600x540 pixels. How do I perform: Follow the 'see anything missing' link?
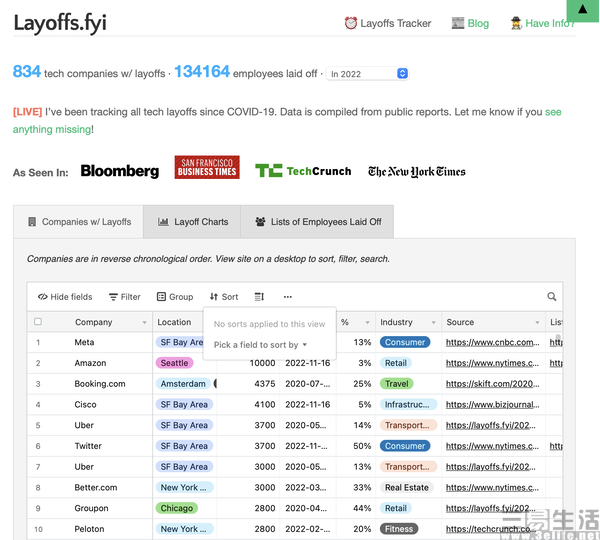[287, 121]
